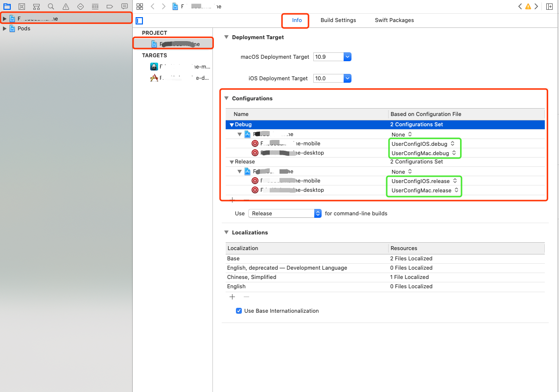Open iOS Deployment Target dropdown

pyautogui.click(x=347, y=78)
